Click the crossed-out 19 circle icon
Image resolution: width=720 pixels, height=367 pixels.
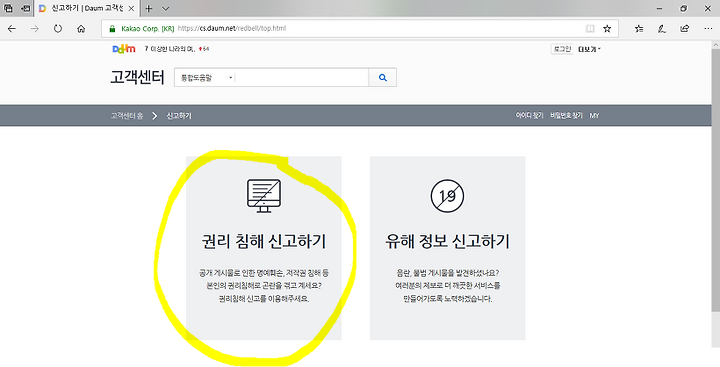point(447,196)
